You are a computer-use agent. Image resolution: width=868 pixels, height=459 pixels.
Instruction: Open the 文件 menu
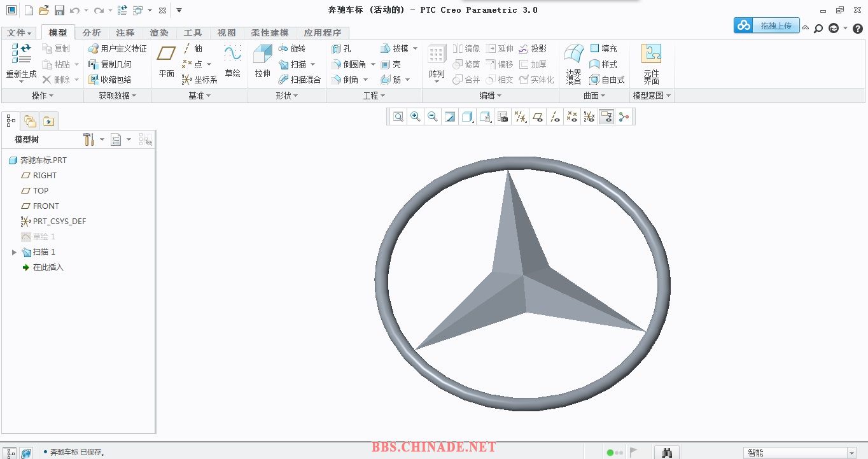click(x=19, y=32)
